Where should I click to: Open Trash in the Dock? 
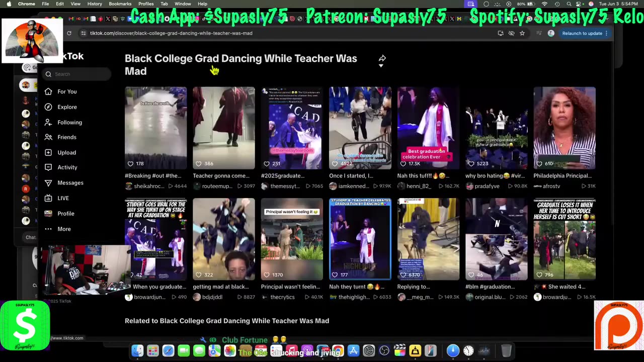[x=506, y=350]
